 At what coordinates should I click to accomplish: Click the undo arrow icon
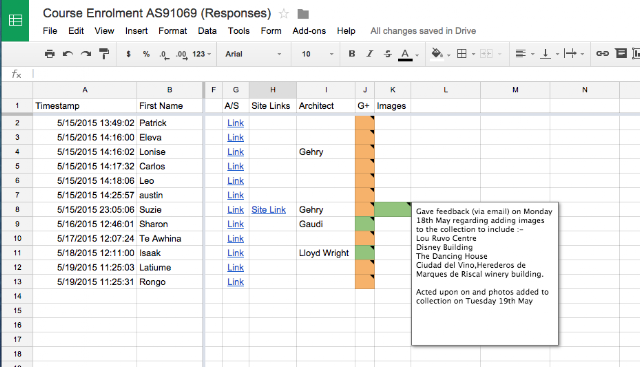(x=68, y=53)
